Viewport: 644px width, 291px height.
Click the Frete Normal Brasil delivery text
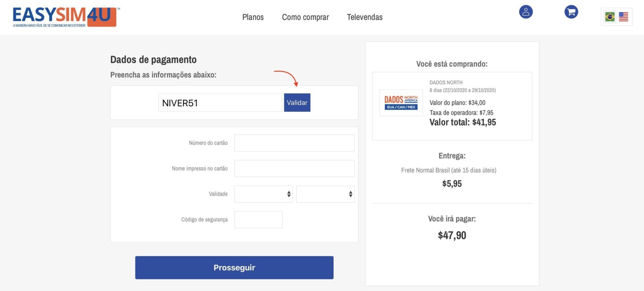click(x=448, y=170)
